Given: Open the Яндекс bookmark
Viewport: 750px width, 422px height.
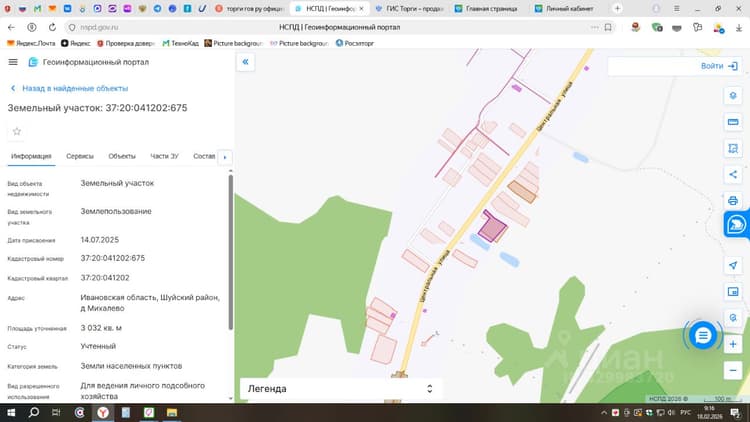Looking at the screenshot, I should (76, 43).
